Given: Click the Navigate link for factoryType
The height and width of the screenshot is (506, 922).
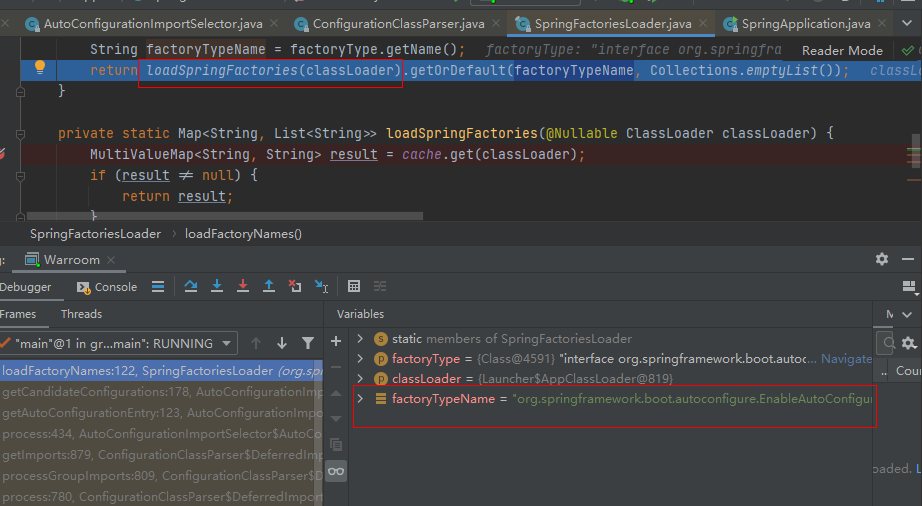Looking at the screenshot, I should point(847,358).
